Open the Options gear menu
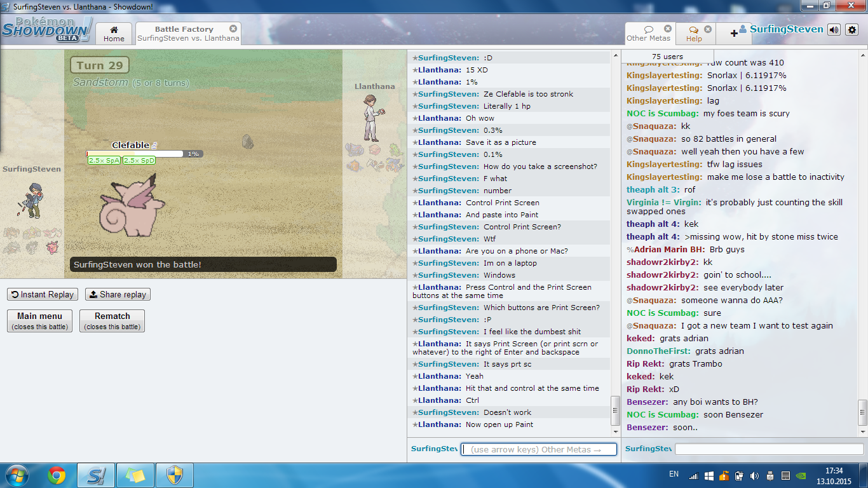The image size is (868, 488). click(852, 29)
